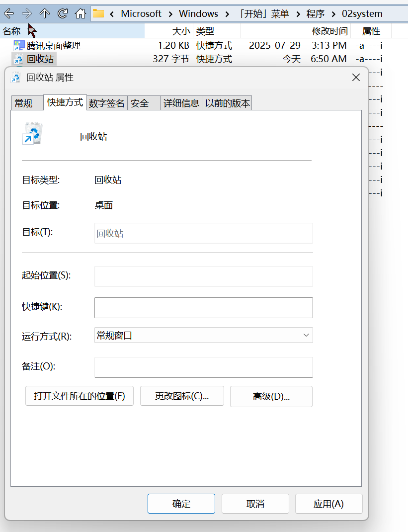Click the forward navigation arrow

point(27,13)
